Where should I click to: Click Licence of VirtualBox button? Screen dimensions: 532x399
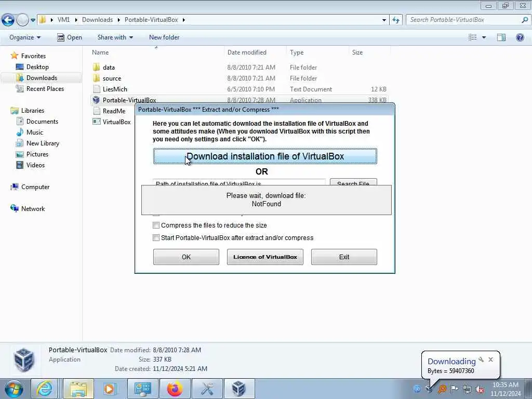[265, 257]
